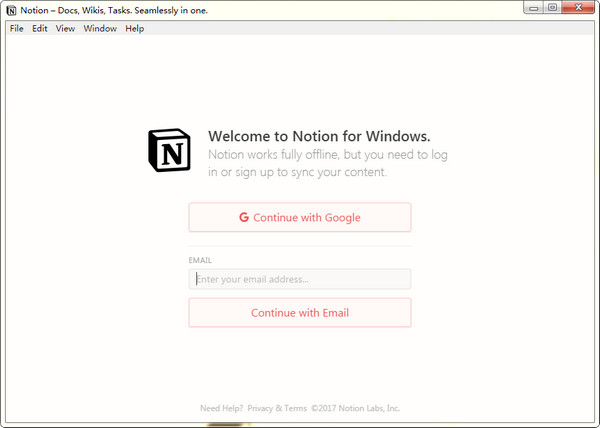
Task: Click the Notion icon in title bar
Action: tap(11, 10)
